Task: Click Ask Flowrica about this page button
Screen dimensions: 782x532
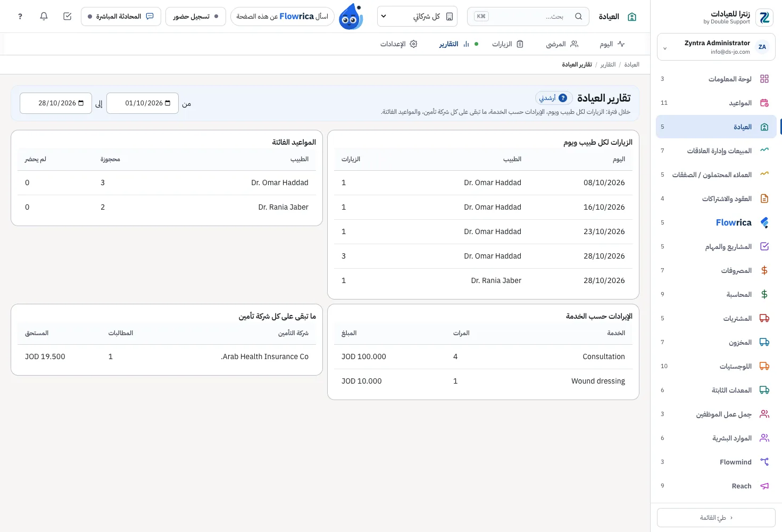Action: [x=282, y=16]
